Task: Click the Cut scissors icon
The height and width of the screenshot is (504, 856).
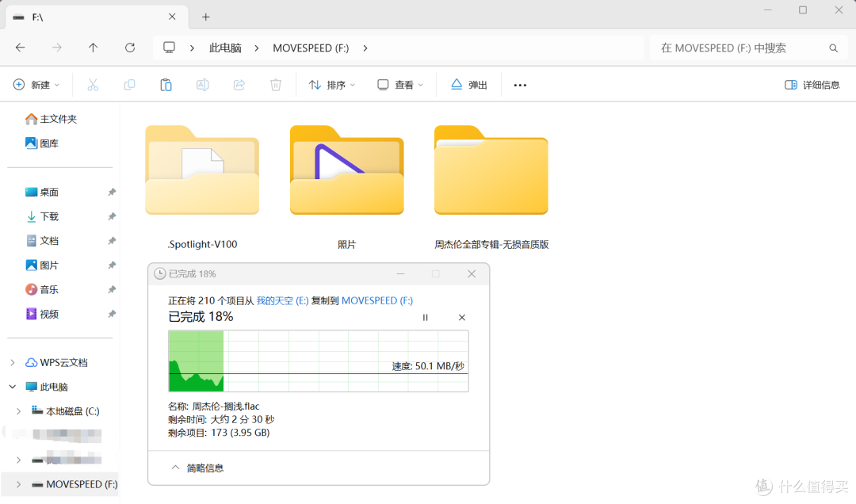Action: pos(93,85)
